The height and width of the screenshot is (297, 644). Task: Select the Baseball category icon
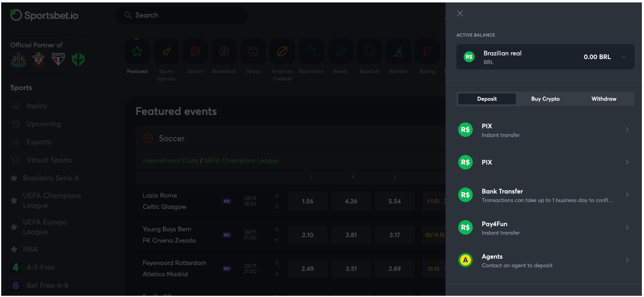point(369,52)
